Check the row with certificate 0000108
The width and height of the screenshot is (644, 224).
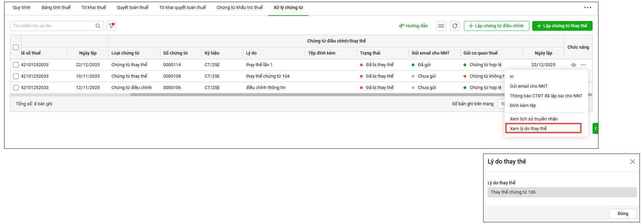coord(16,76)
